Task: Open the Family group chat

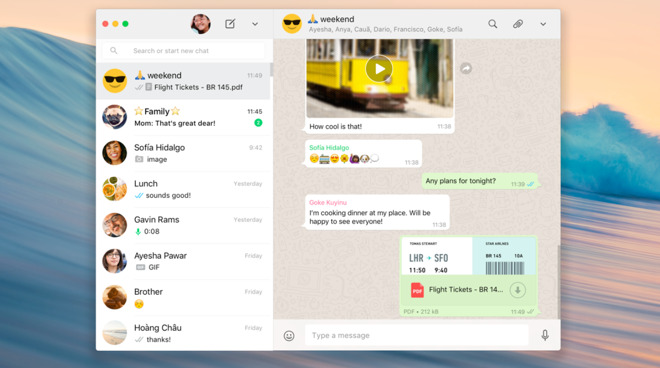Action: click(184, 117)
